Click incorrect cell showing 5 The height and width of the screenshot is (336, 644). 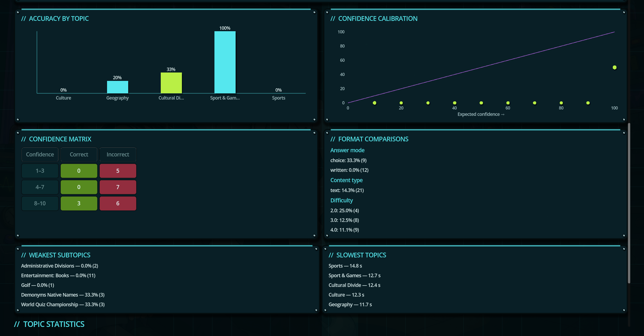click(118, 171)
